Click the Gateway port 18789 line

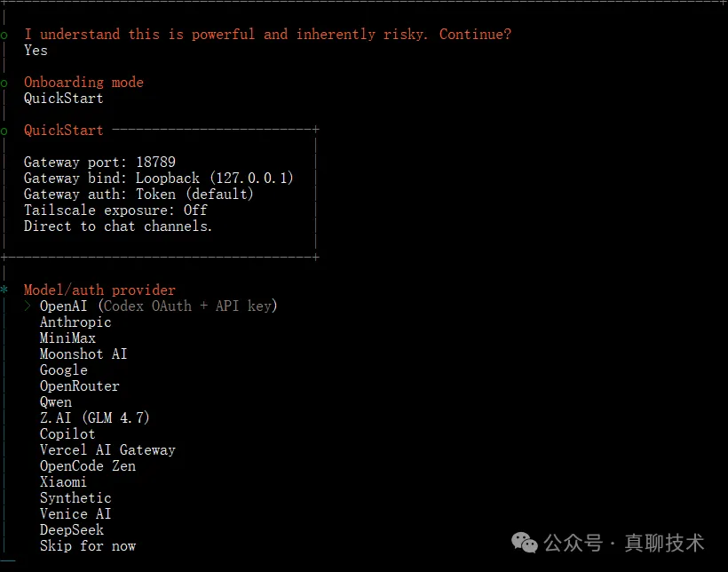[99, 163]
